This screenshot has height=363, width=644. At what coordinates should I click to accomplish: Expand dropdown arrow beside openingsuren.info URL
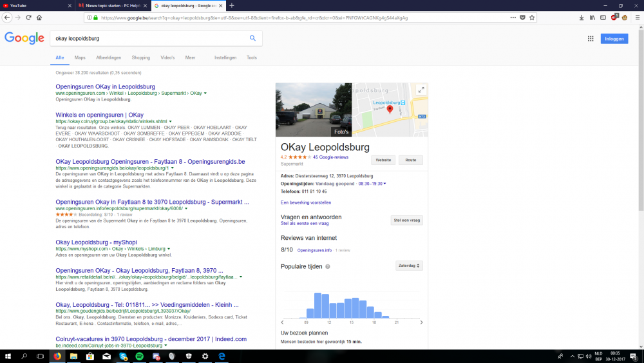point(187,209)
